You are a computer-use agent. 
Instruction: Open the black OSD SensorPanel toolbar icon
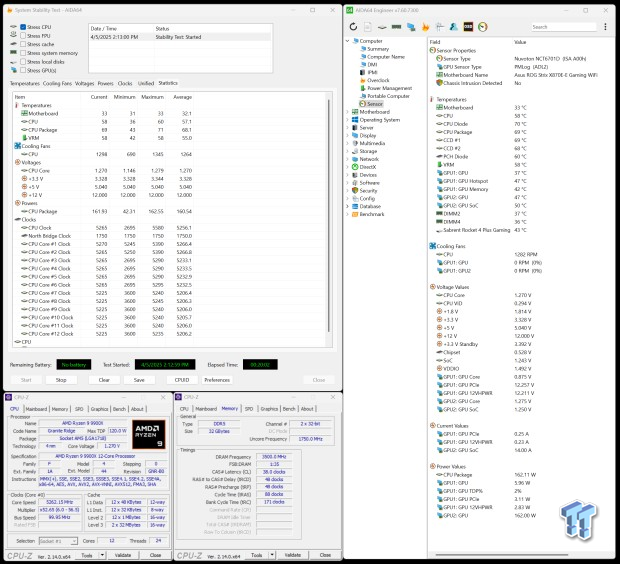click(x=468, y=26)
